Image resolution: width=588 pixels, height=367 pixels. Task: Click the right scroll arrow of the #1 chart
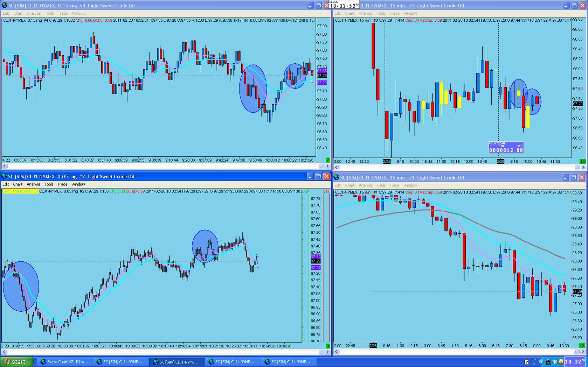pyautogui.click(x=583, y=351)
